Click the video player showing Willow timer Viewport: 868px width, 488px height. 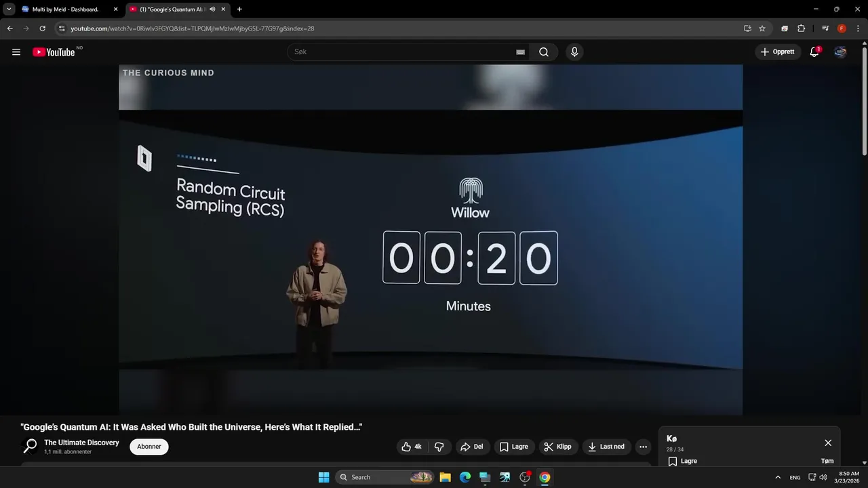(x=431, y=239)
